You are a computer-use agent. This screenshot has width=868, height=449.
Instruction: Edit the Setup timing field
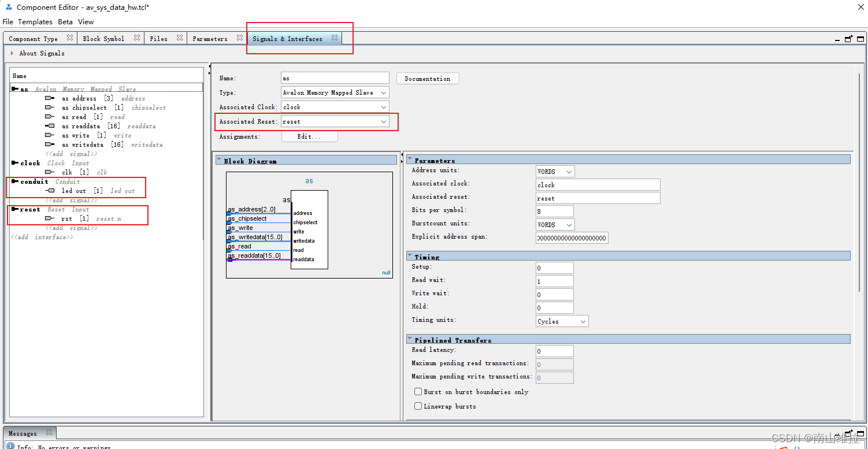(555, 268)
